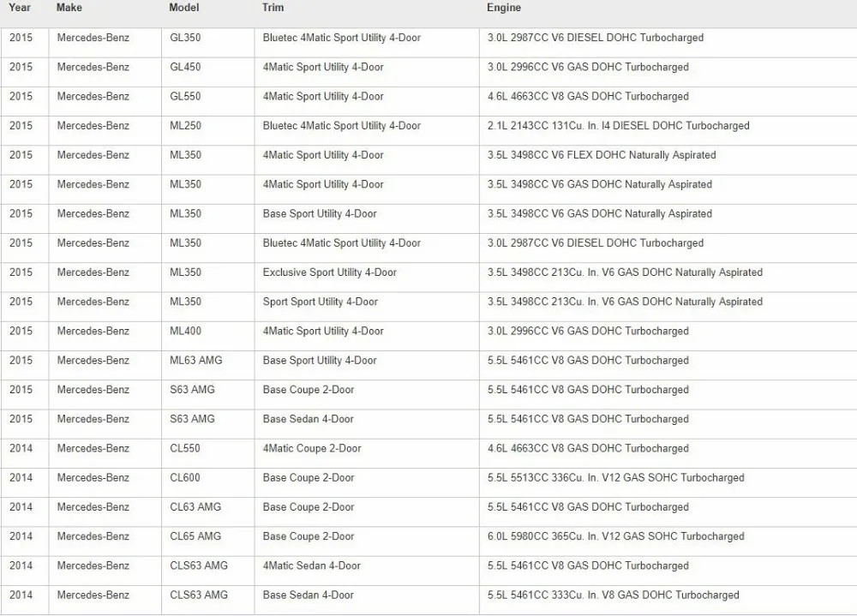Click ML350 in the Exclusive trim row
The height and width of the screenshot is (616, 857).
[x=185, y=272]
